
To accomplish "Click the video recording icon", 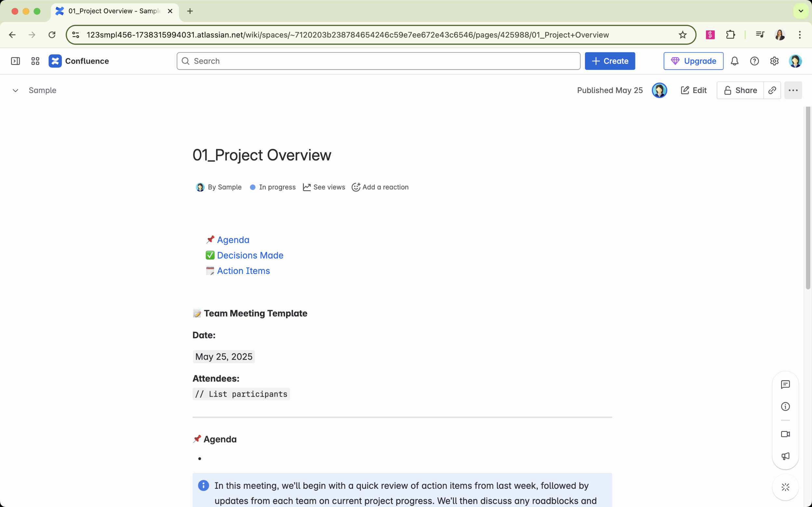I will (x=785, y=434).
